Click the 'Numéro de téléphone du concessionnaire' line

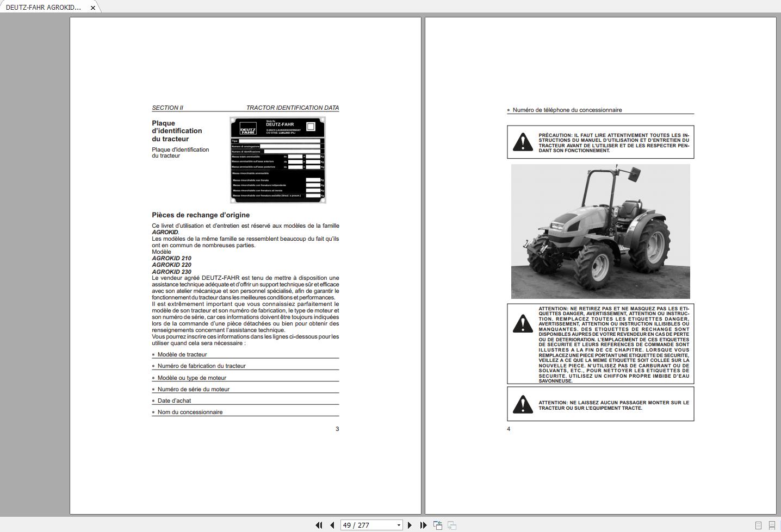(x=567, y=110)
